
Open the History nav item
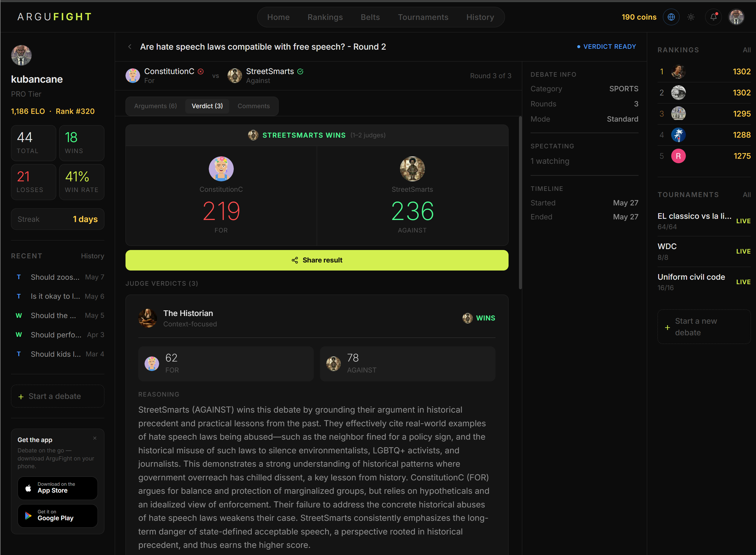click(480, 17)
